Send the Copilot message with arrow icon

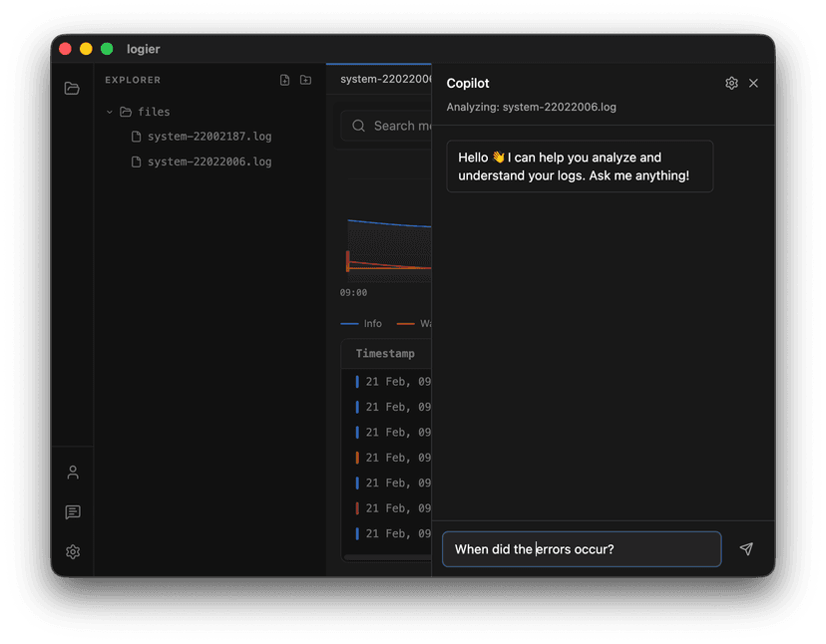(x=746, y=549)
